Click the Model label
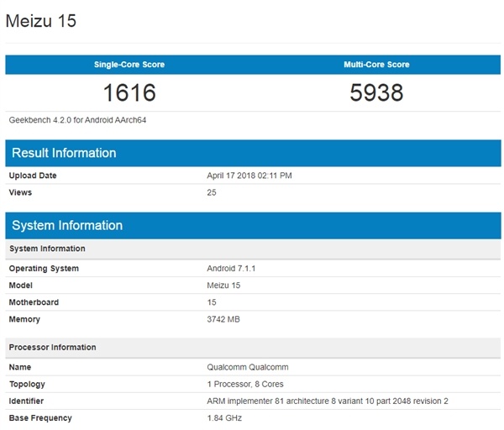The height and width of the screenshot is (430, 504). click(x=20, y=286)
